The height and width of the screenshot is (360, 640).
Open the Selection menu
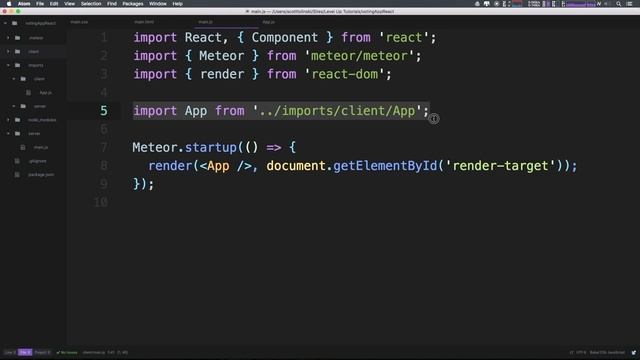coord(91,4)
